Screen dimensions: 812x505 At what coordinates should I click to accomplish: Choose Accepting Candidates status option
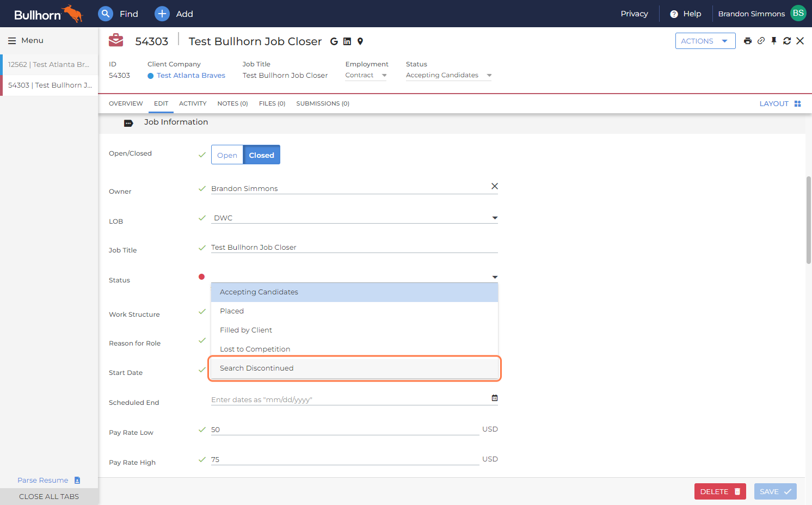tap(354, 292)
